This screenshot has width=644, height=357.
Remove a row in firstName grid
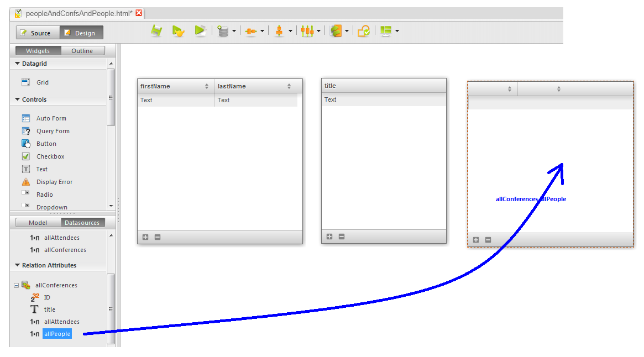pyautogui.click(x=158, y=237)
